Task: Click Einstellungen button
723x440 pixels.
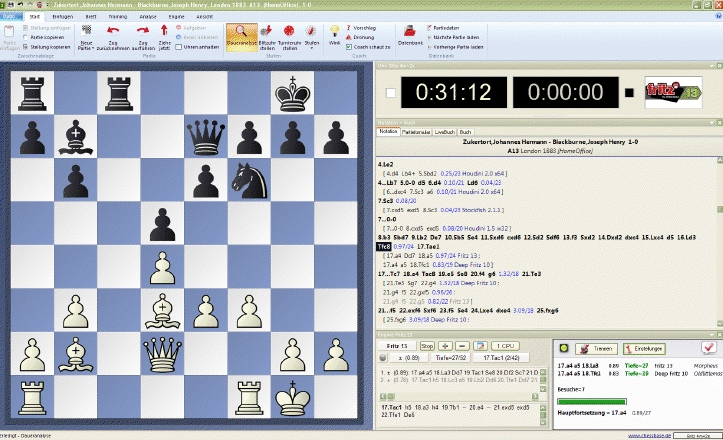Action: [x=644, y=349]
